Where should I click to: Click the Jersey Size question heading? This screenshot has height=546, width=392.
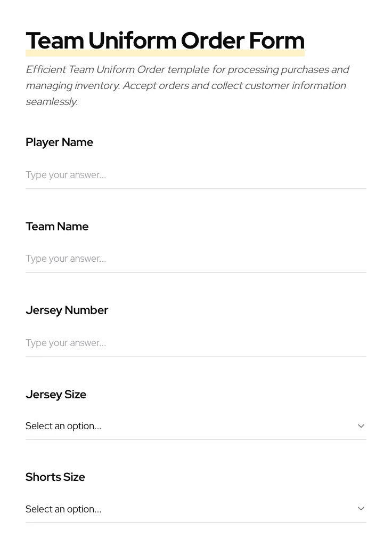pyautogui.click(x=56, y=395)
